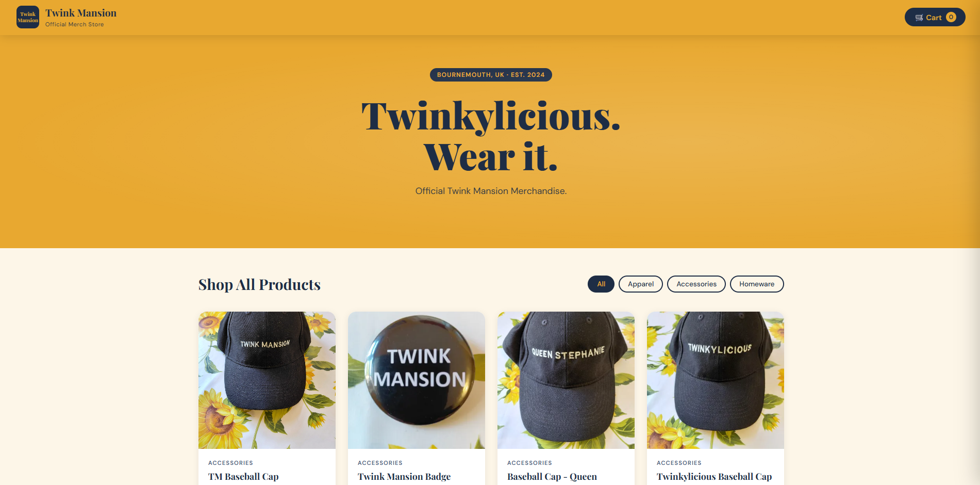Click the Twink Mansion logo icon

point(28,17)
